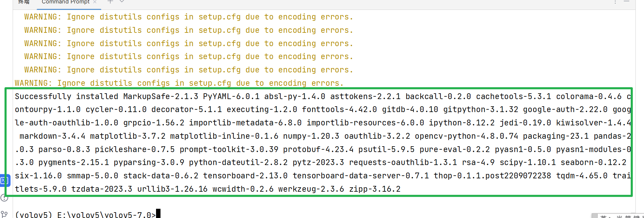Open the terminal panel options kebab menu

pos(615,2)
